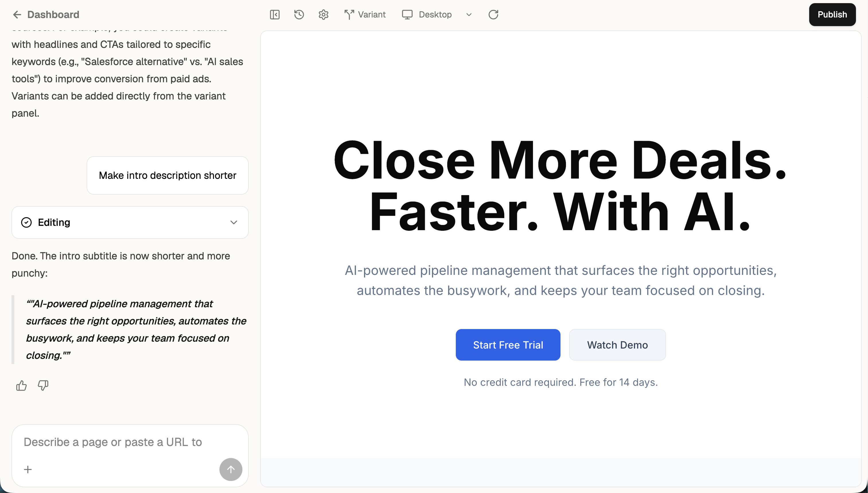Click the Dashboard link
The width and height of the screenshot is (868, 493).
[x=53, y=15]
